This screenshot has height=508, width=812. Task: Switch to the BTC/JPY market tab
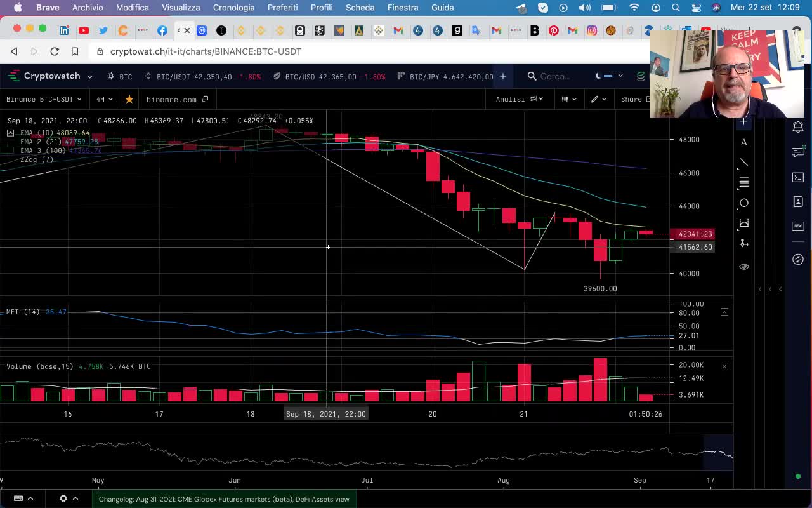445,76
